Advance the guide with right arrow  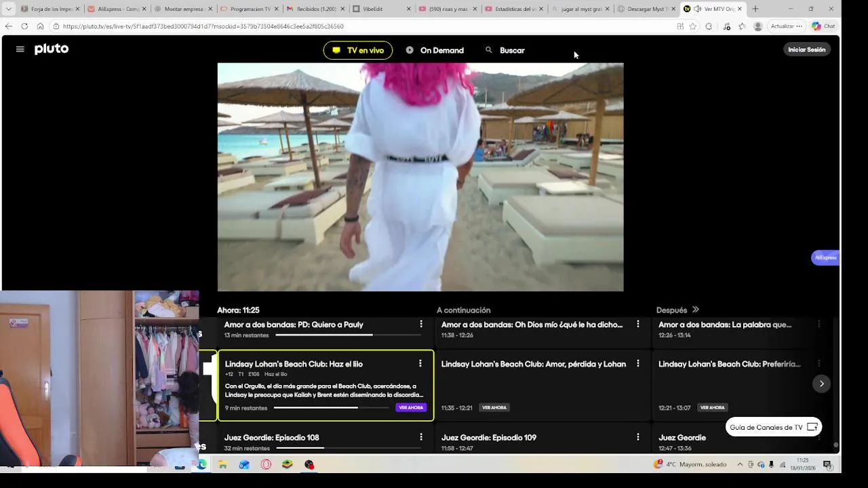point(821,384)
